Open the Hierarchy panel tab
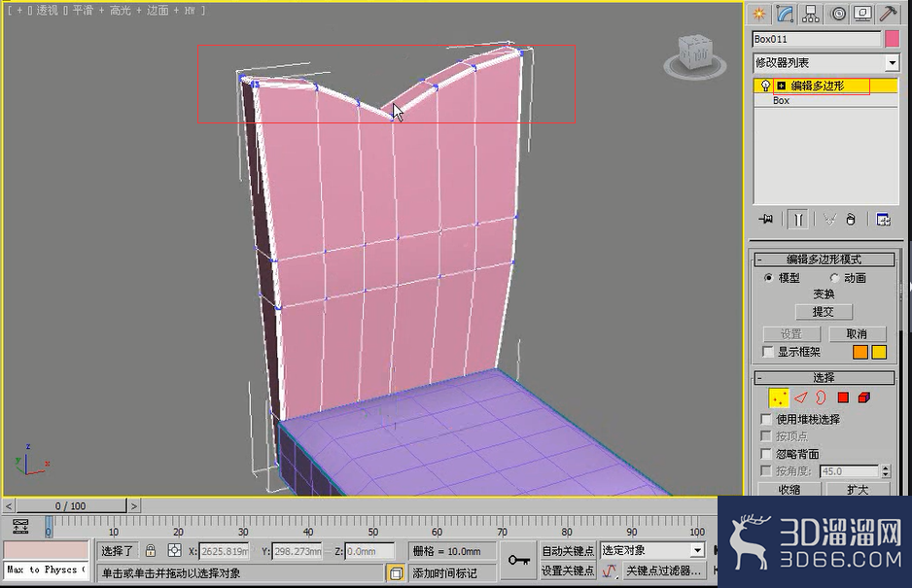The image size is (912, 588). click(810, 14)
